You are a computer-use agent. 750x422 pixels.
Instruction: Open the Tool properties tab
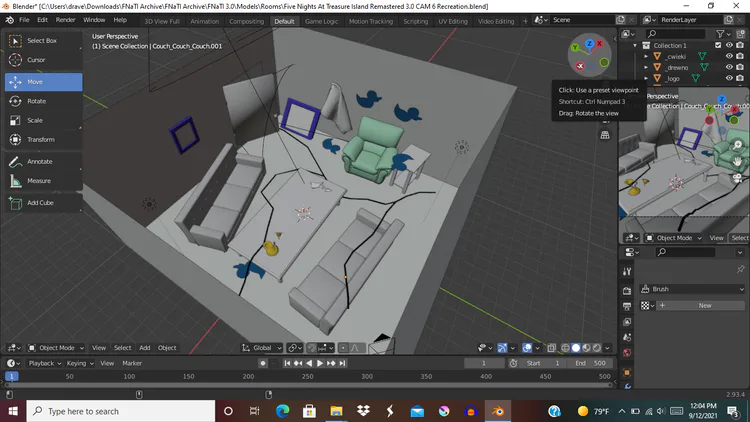(x=627, y=272)
